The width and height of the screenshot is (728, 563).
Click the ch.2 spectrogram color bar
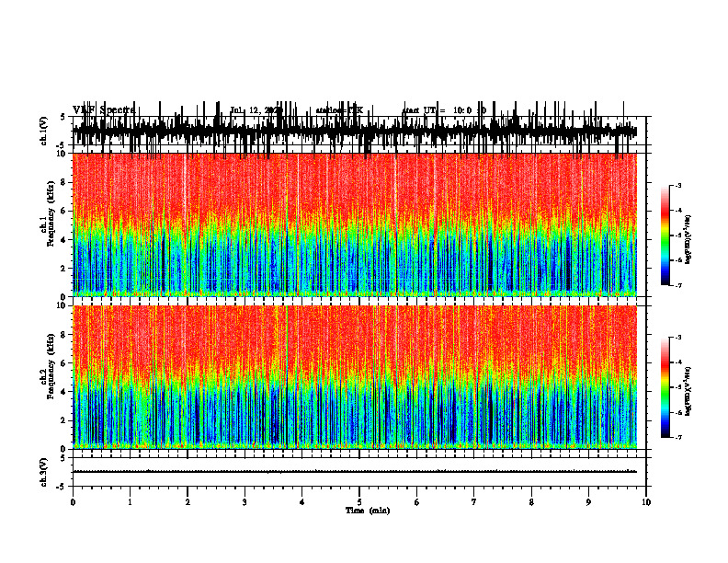pyautogui.click(x=665, y=387)
